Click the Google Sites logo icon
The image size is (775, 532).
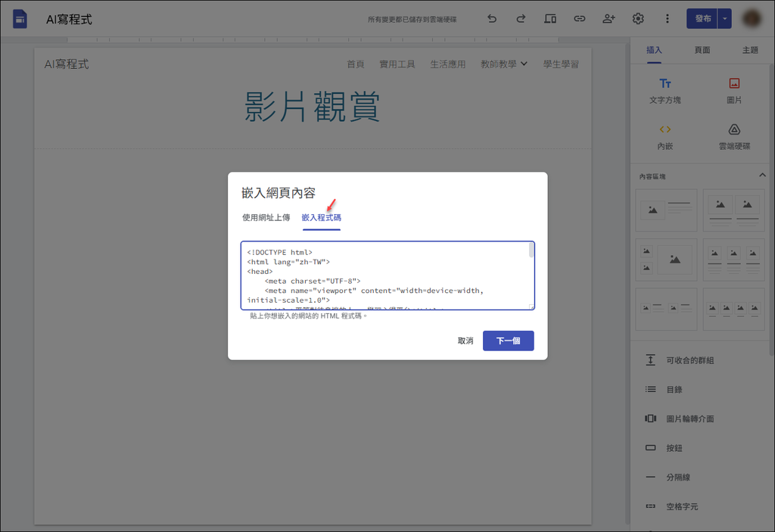tap(20, 19)
